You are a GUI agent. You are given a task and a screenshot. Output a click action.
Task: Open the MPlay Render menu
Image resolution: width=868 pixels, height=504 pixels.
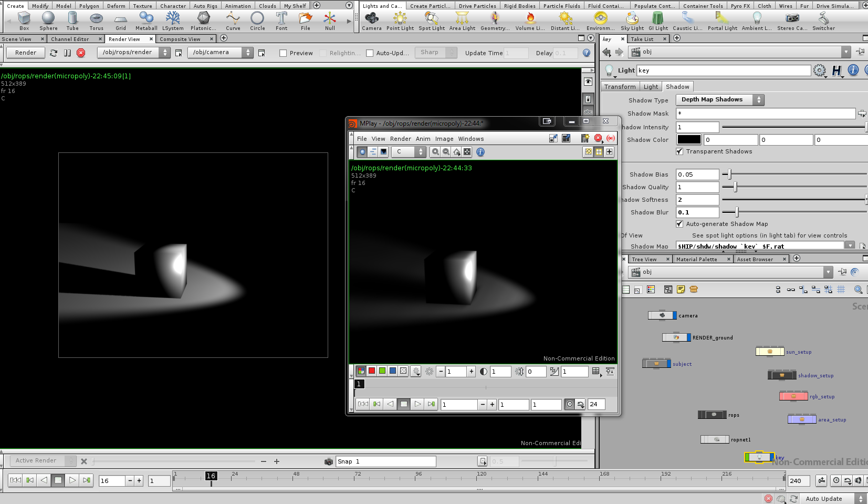[400, 139]
